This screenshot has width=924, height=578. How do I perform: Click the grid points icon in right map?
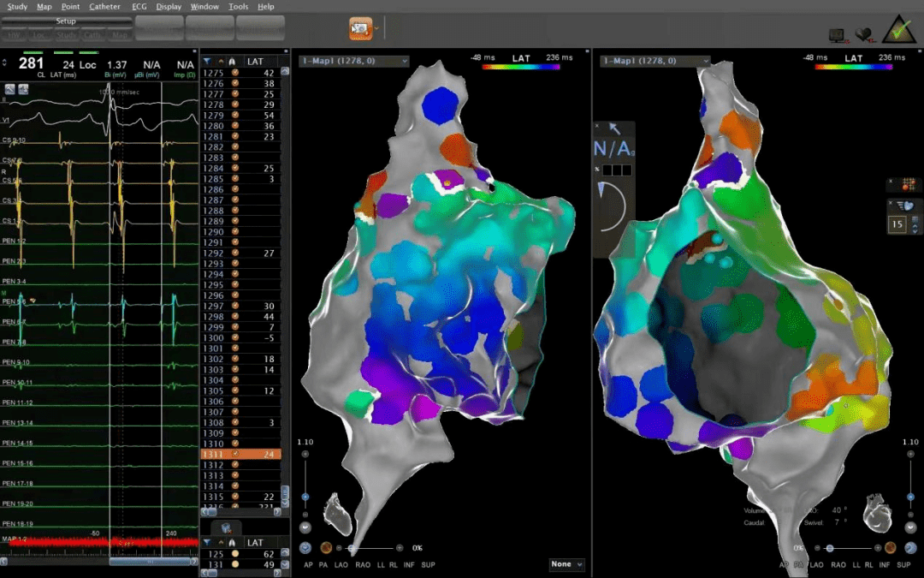[x=909, y=184]
